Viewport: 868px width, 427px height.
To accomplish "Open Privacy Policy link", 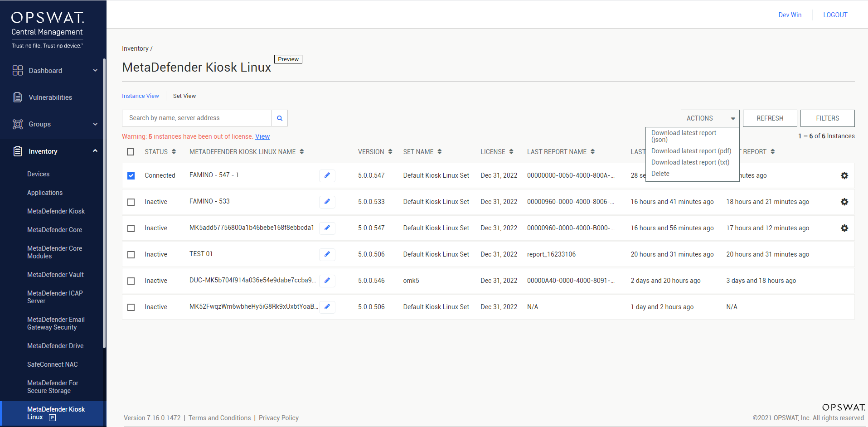I will coord(279,418).
